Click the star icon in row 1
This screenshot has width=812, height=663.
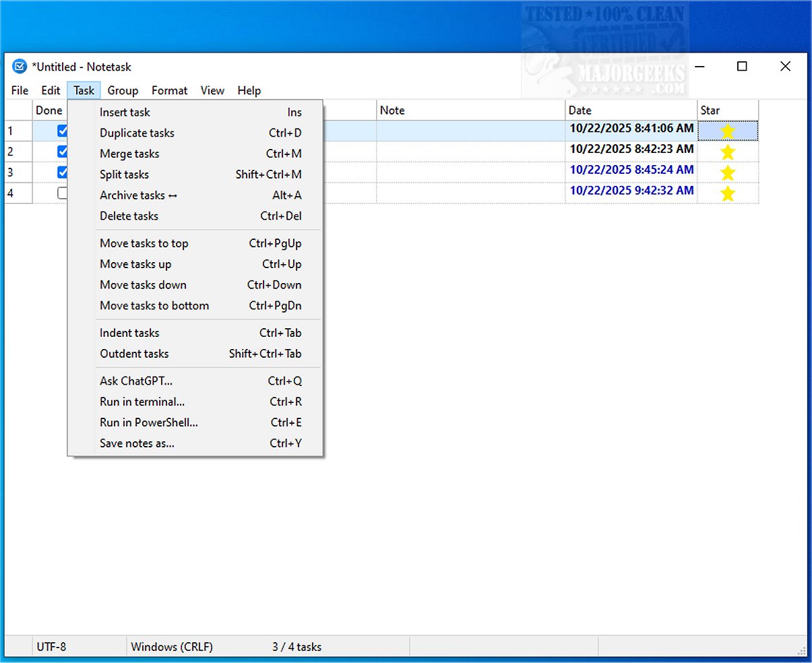point(727,131)
